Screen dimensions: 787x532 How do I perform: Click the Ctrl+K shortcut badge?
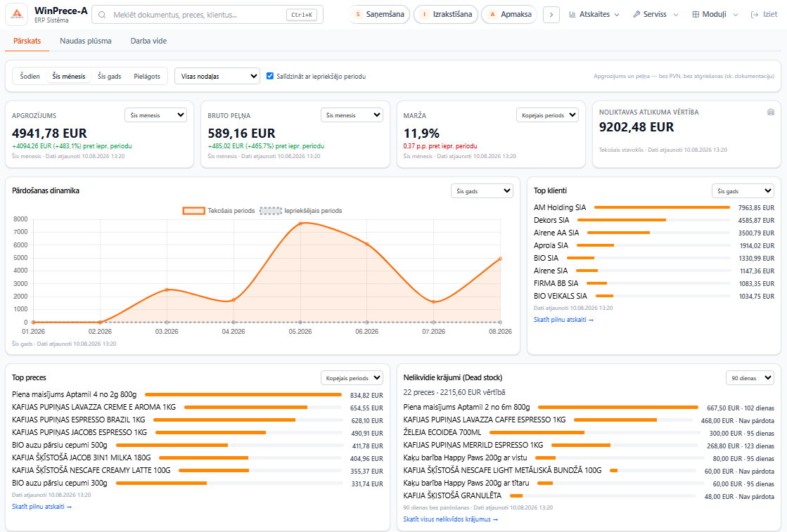(x=301, y=15)
